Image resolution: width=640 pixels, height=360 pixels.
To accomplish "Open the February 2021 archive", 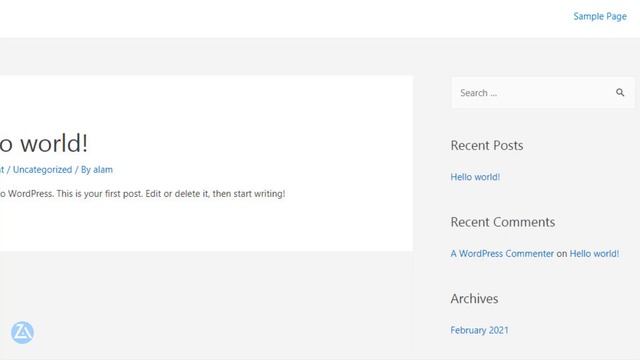I will point(480,330).
